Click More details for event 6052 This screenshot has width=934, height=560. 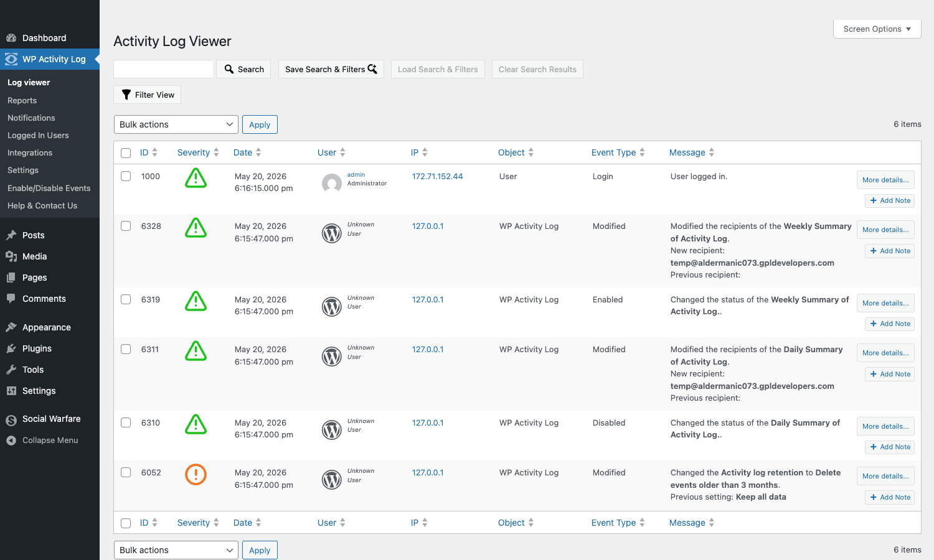pyautogui.click(x=885, y=476)
